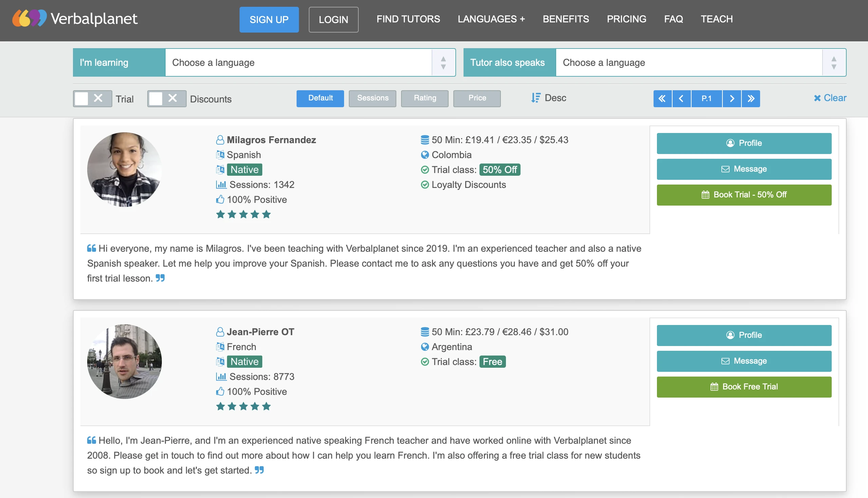Click the stepper arrows on the language selector

pos(444,62)
